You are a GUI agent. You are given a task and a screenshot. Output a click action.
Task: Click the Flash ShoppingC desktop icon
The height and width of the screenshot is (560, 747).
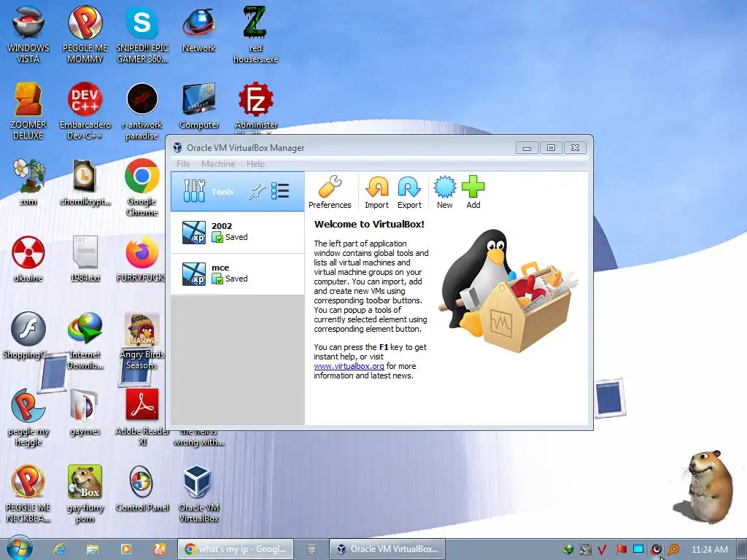click(28, 335)
